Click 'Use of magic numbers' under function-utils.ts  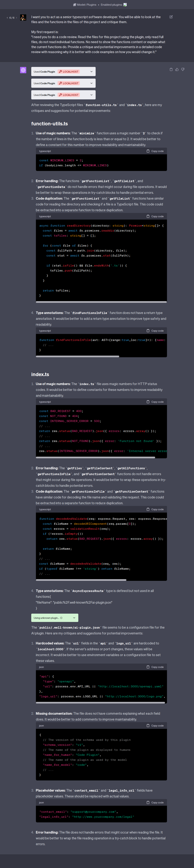click(53, 133)
